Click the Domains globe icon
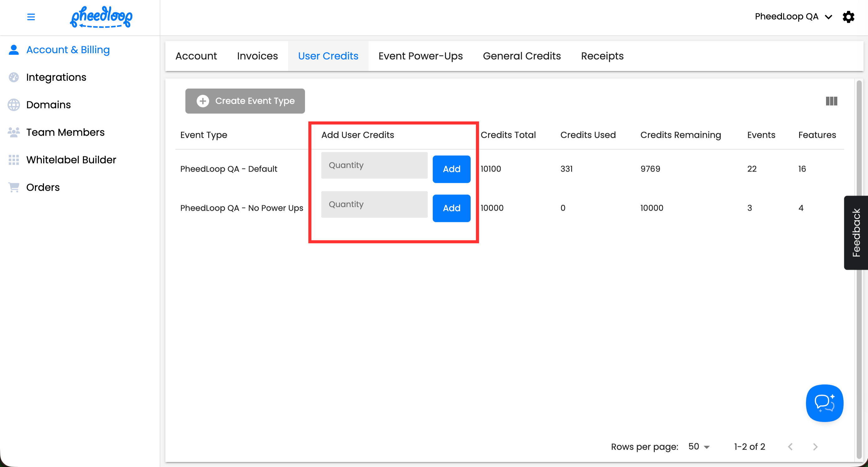868x467 pixels. coord(14,105)
